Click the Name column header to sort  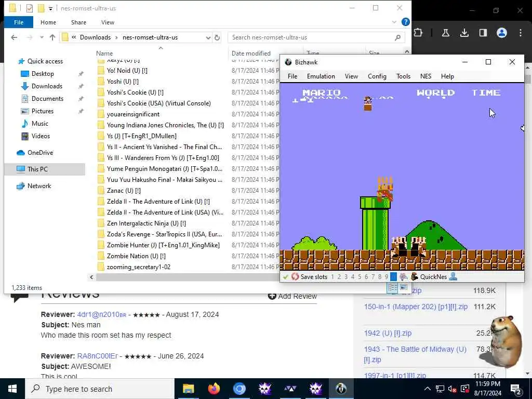click(104, 54)
